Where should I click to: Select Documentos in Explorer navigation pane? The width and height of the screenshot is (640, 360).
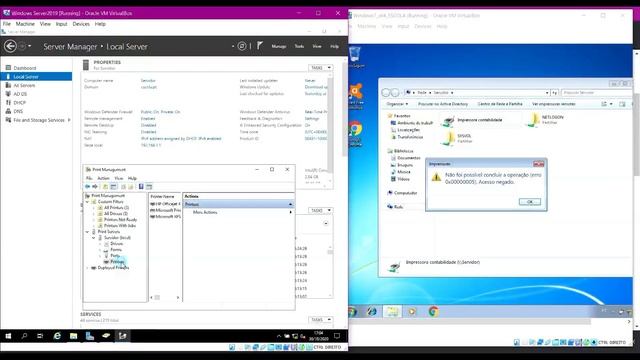tap(405, 158)
